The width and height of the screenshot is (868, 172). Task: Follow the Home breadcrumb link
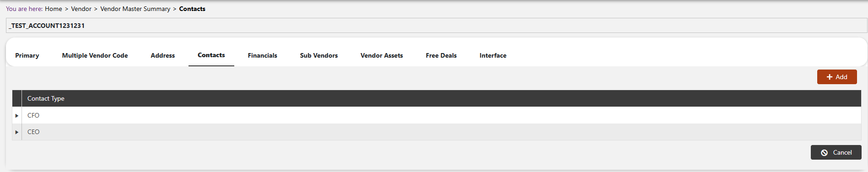pos(54,9)
